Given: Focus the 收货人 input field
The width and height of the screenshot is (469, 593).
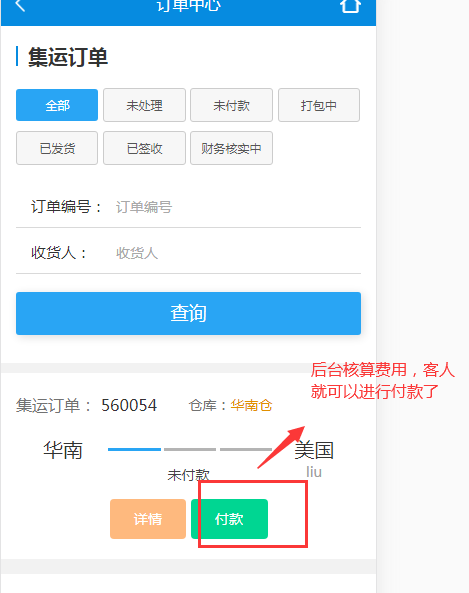Looking at the screenshot, I should click(237, 253).
